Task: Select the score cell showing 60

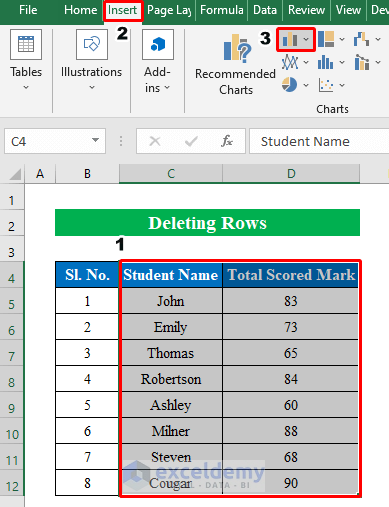Action: [x=291, y=405]
